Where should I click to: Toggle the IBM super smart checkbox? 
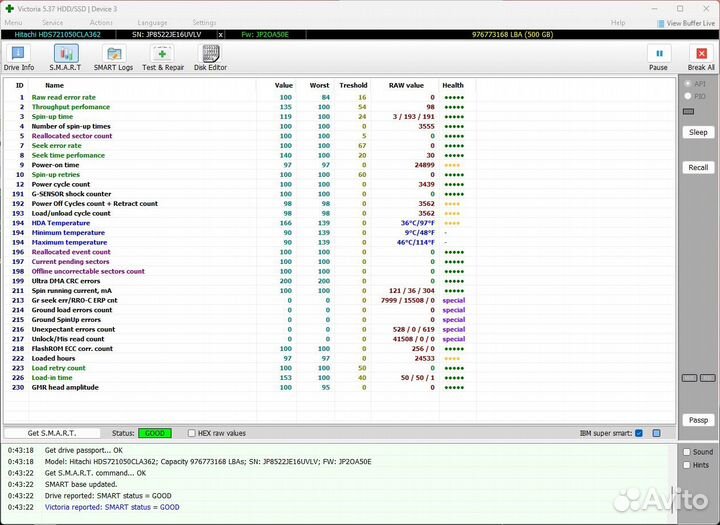point(639,433)
